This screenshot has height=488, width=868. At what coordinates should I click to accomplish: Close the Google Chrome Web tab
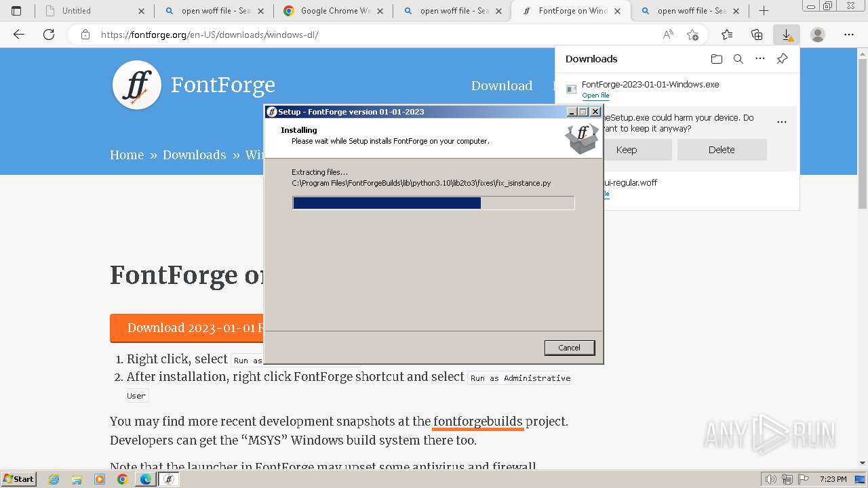pyautogui.click(x=380, y=11)
